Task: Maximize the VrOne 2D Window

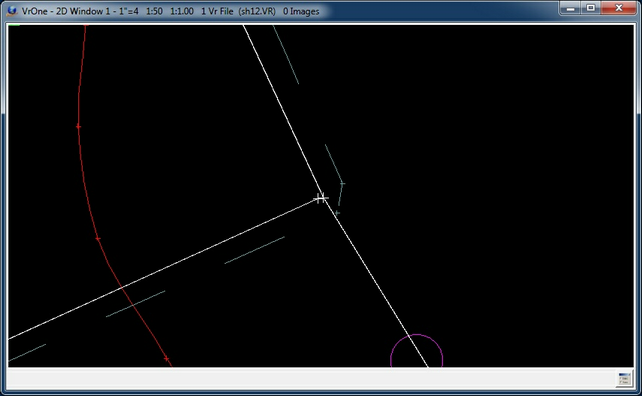Action: coord(591,8)
